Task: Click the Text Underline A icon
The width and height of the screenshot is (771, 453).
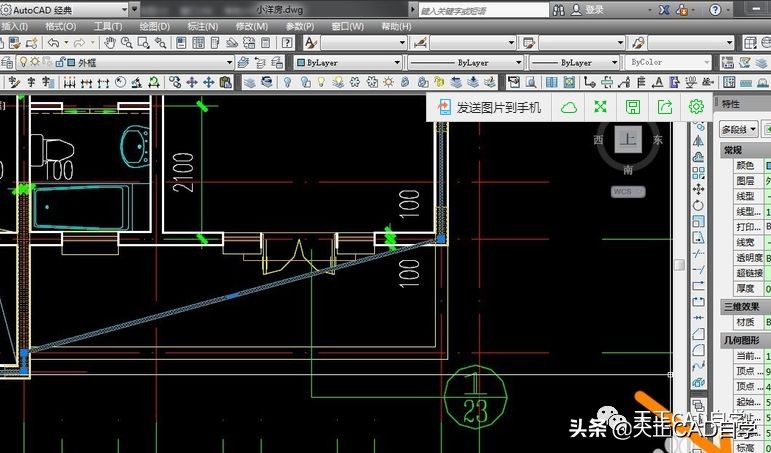Action: click(659, 82)
